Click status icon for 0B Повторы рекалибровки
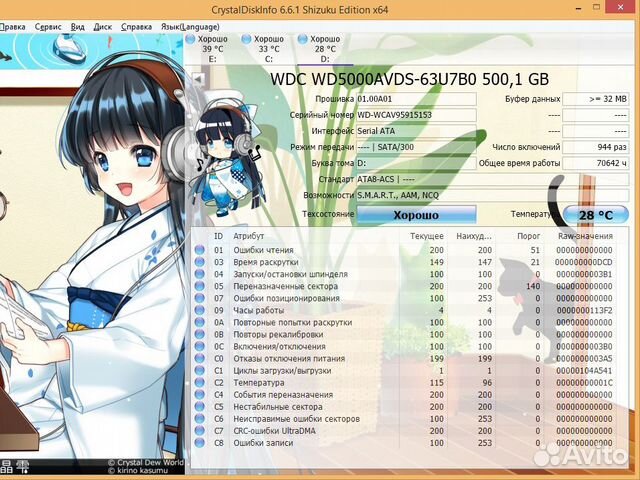The height and width of the screenshot is (480, 640). [200, 334]
